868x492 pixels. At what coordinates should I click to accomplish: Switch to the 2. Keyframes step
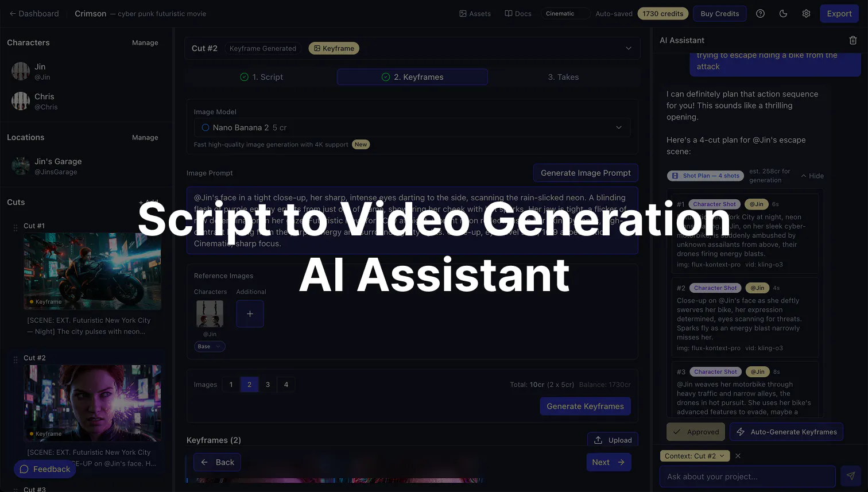[x=412, y=77]
